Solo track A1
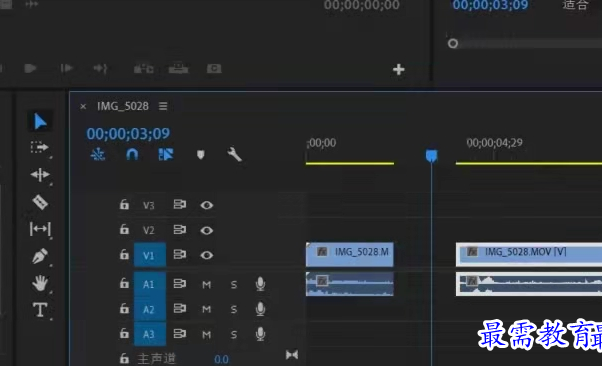 (x=234, y=285)
